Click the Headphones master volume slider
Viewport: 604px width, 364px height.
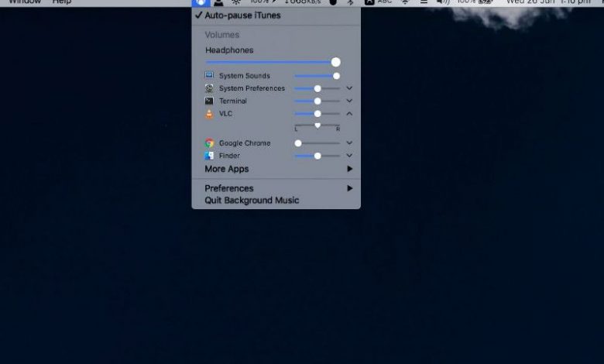coord(273,62)
